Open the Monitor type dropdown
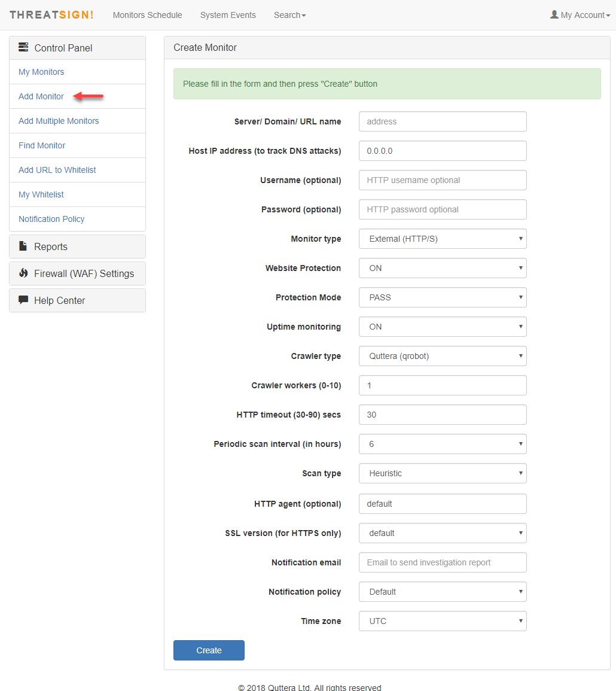The height and width of the screenshot is (691, 616). point(443,239)
